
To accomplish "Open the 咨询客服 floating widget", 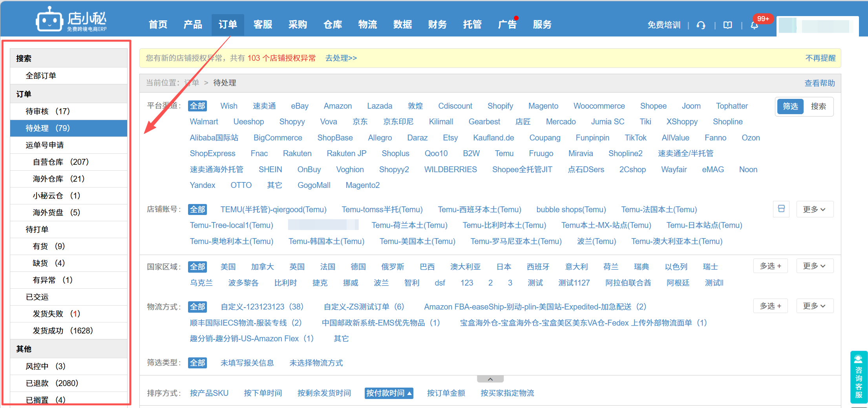I will pyautogui.click(x=859, y=377).
